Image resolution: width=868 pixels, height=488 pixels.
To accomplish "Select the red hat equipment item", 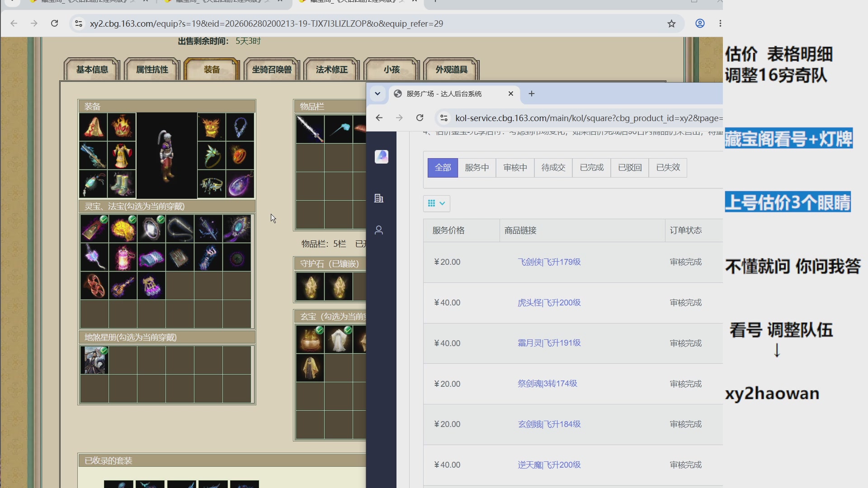I will point(93,127).
